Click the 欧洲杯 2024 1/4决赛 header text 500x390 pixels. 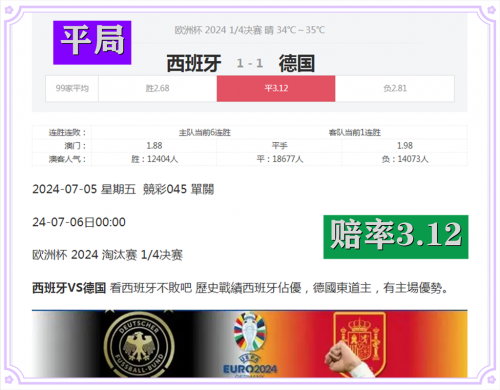point(250,30)
